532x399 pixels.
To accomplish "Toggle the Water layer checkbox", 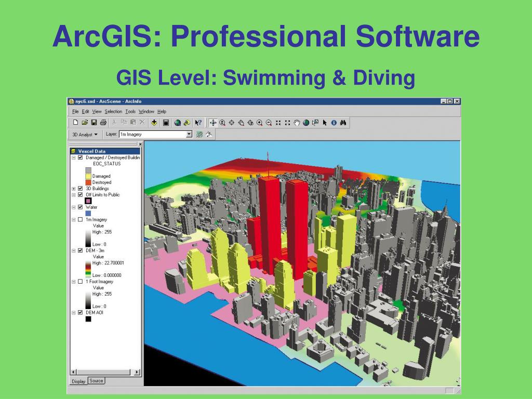I will (81, 207).
